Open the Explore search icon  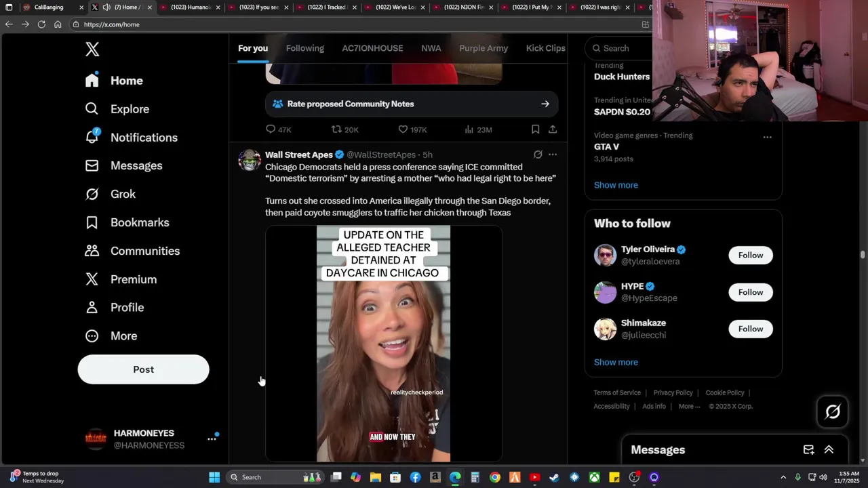92,109
